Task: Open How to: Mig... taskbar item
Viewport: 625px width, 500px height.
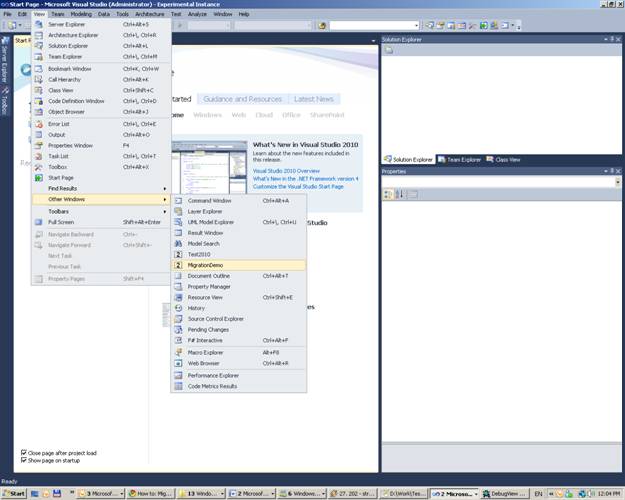Action: [151, 494]
